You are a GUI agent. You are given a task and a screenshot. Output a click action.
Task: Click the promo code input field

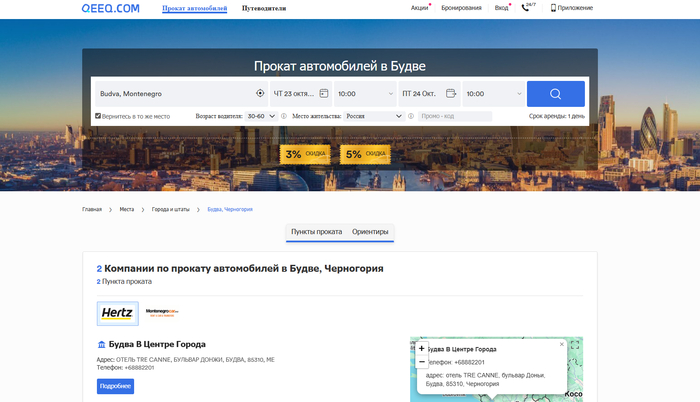pyautogui.click(x=455, y=116)
